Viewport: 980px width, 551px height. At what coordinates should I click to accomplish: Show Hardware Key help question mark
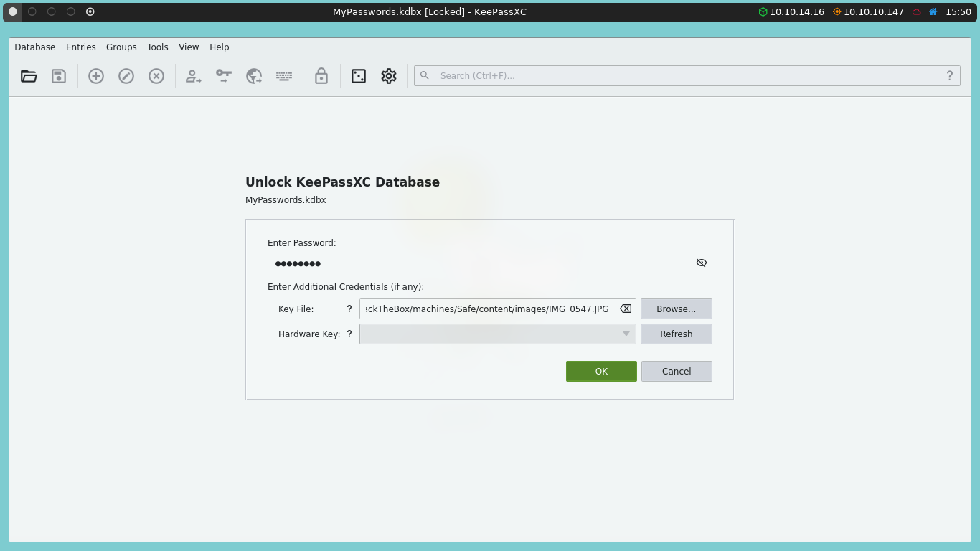(x=349, y=334)
